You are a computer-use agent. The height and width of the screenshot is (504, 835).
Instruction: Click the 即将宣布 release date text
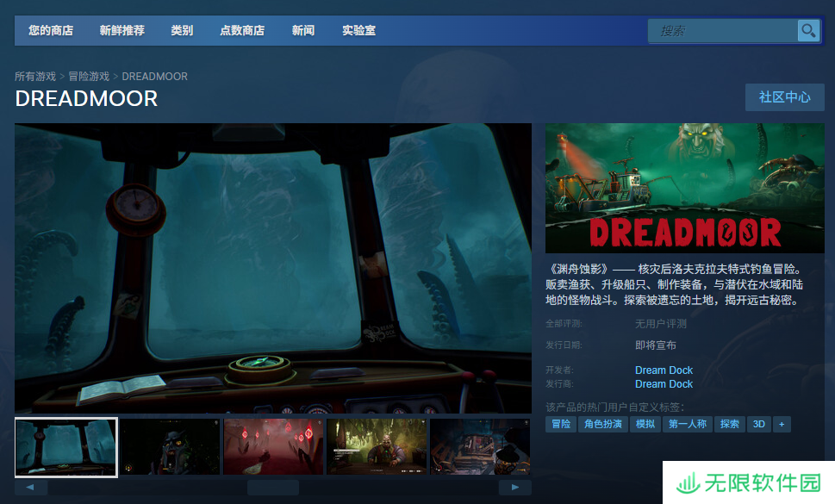pos(656,345)
